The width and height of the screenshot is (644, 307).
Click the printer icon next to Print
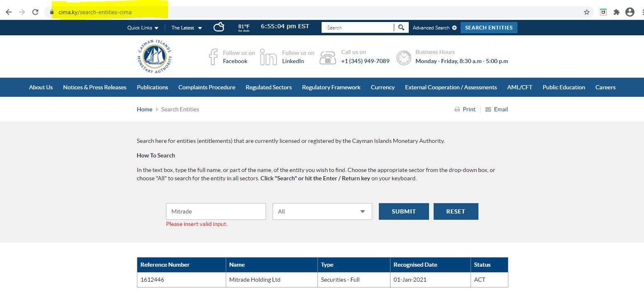[457, 109]
